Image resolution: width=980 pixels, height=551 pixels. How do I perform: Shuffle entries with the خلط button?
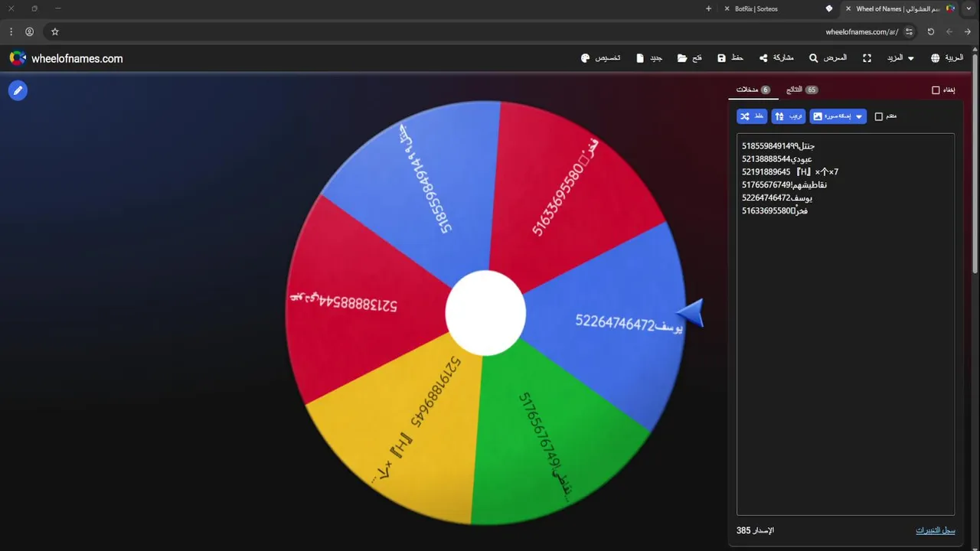pyautogui.click(x=752, y=116)
